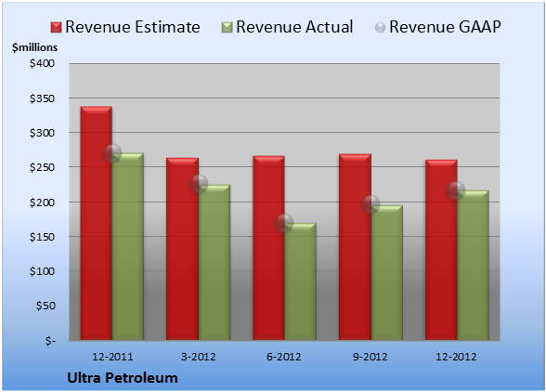Viewport: 546px width, 392px height.
Task: Click the GAAP sphere marker for 9-2012
Action: [370, 204]
